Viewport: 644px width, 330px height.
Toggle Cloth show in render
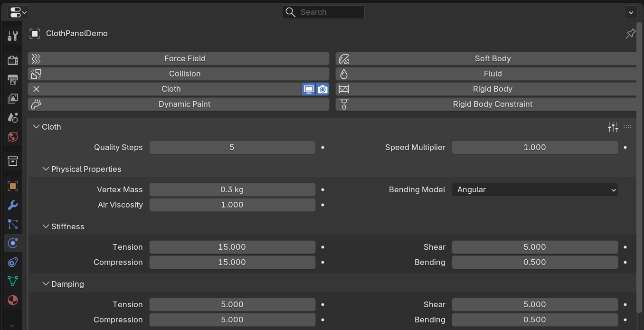[x=322, y=89]
